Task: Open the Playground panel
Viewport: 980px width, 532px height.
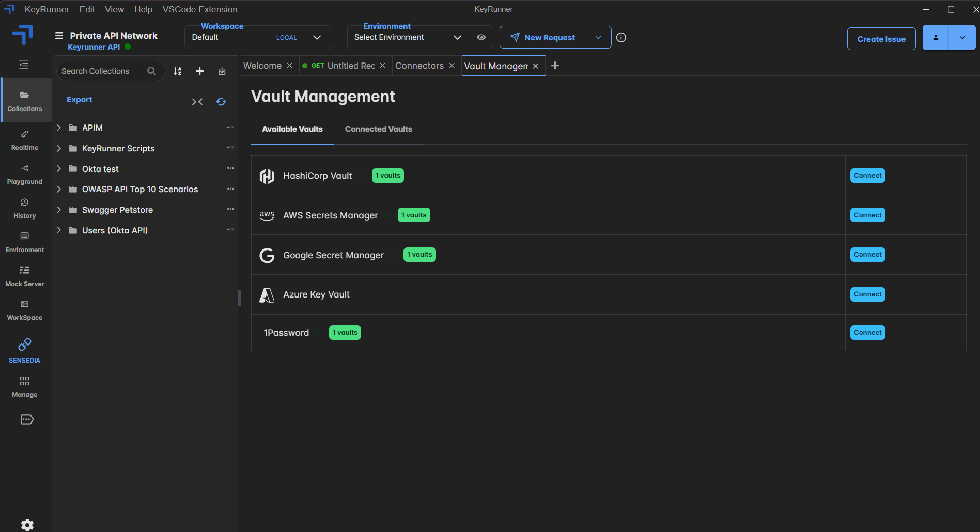Action: [25, 175]
